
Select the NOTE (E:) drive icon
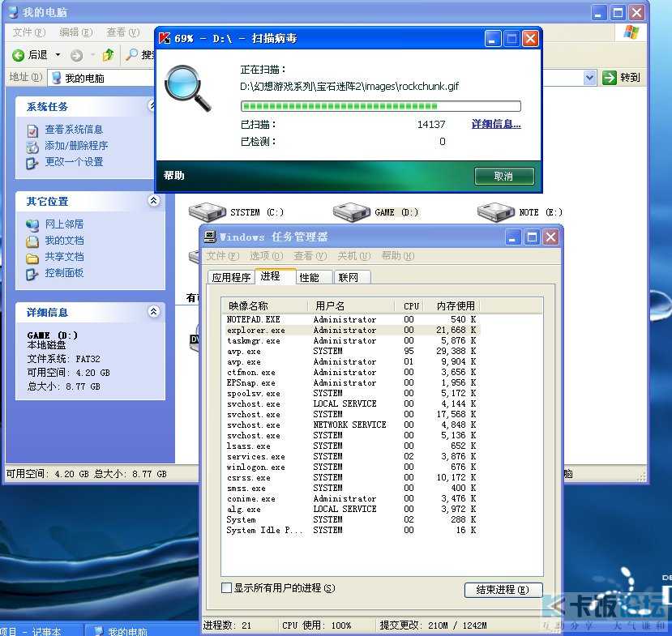point(496,212)
